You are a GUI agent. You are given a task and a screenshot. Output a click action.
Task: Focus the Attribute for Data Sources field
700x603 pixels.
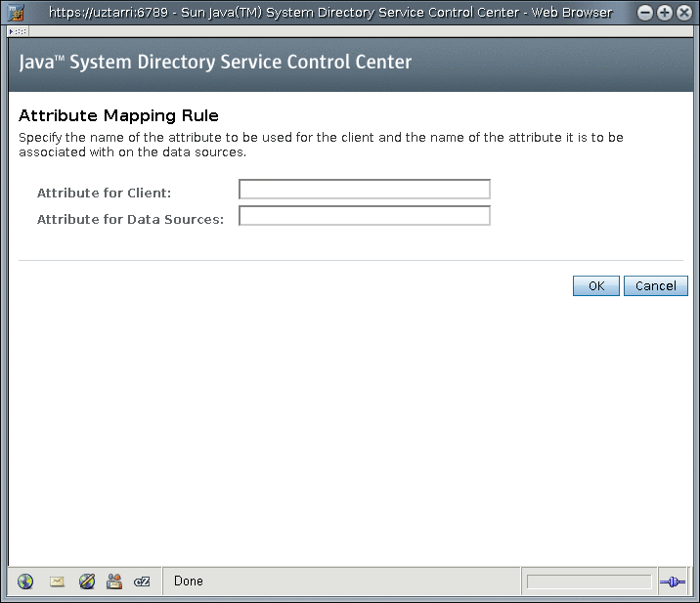[x=365, y=216]
